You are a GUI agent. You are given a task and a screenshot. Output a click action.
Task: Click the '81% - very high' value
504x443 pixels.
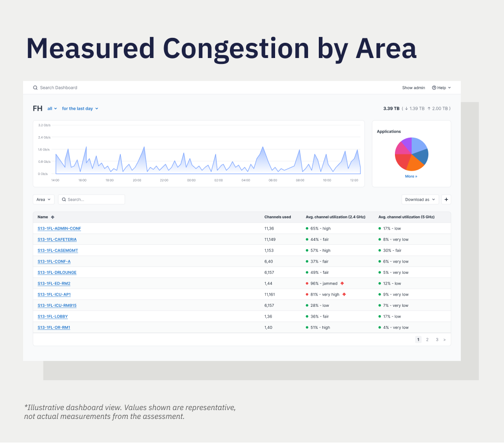pos(325,295)
